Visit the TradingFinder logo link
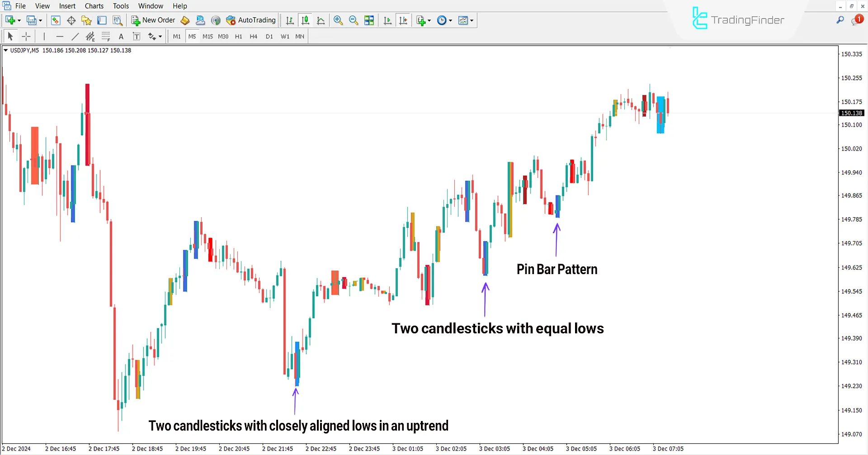This screenshot has height=455, width=868. tap(737, 19)
